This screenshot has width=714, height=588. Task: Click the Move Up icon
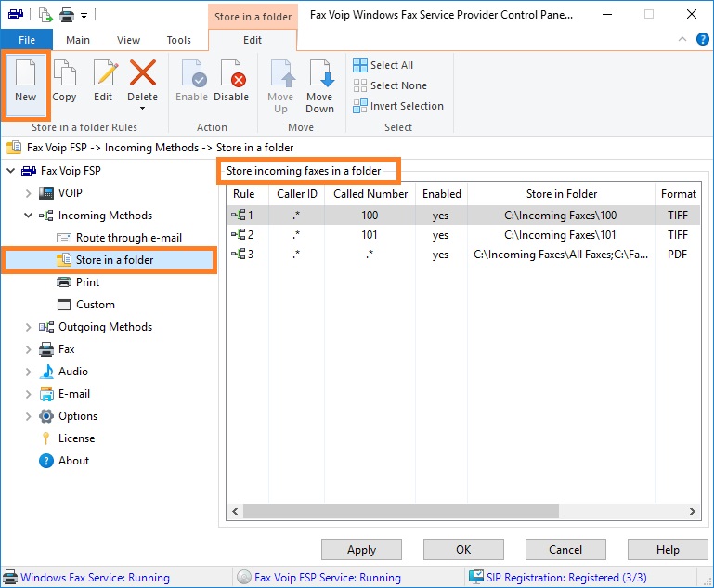coord(282,72)
